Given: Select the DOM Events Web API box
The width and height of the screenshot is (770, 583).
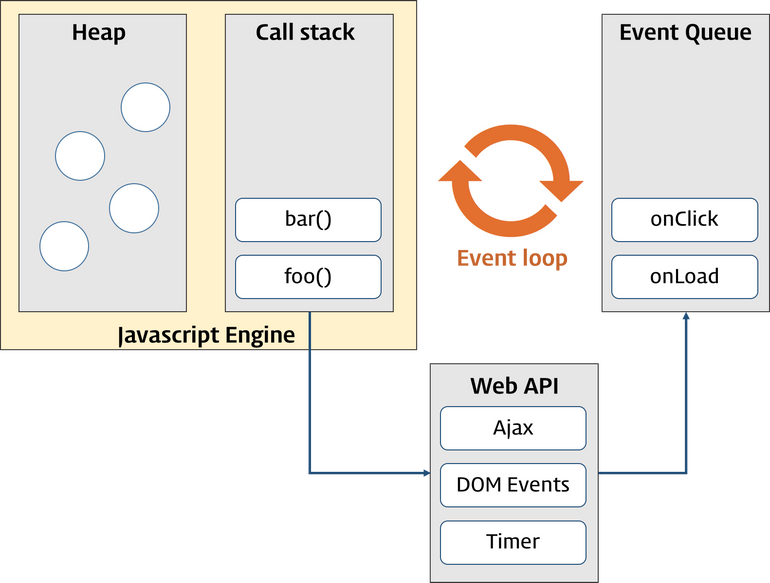Looking at the screenshot, I should click(x=513, y=485).
